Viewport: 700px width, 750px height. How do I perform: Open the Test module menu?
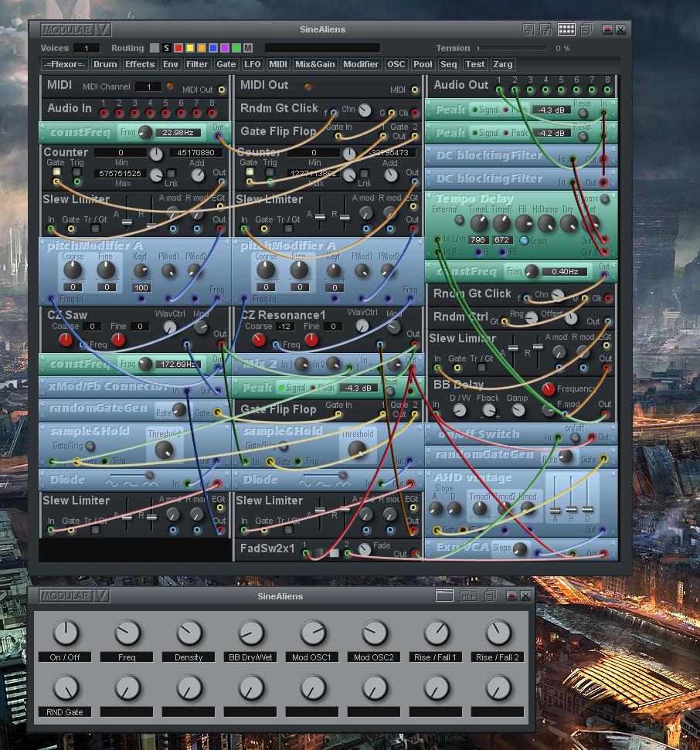(474, 64)
